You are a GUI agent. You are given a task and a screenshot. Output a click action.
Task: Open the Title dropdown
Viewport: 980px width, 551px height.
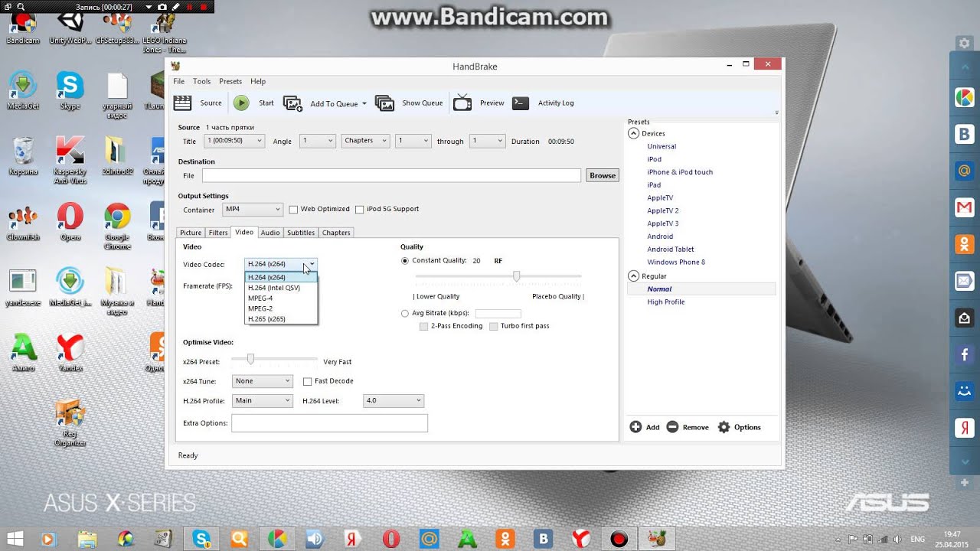click(x=235, y=141)
